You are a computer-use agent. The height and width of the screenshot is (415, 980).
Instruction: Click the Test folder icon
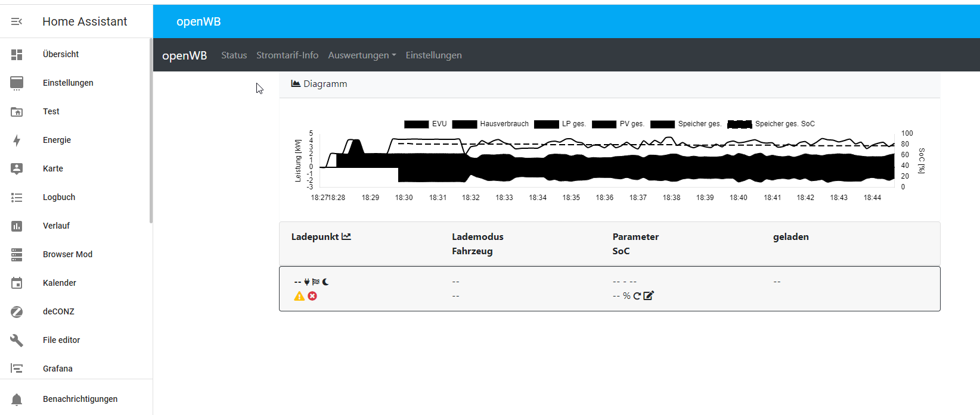click(x=17, y=112)
